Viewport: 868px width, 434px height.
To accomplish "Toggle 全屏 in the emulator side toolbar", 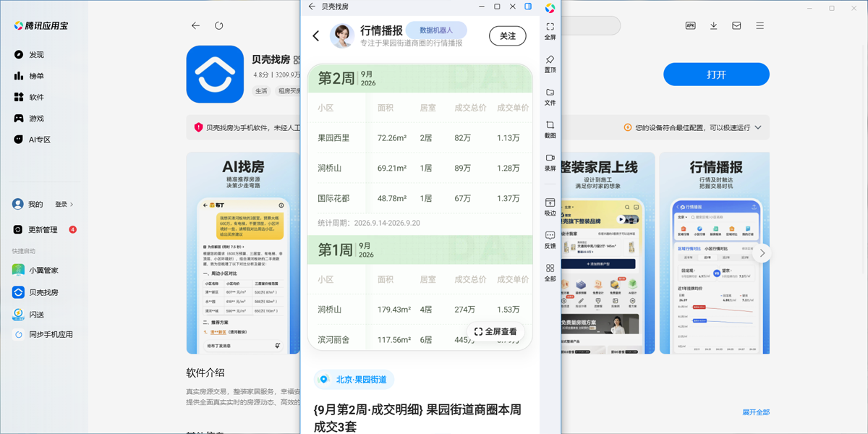I will coord(550,31).
